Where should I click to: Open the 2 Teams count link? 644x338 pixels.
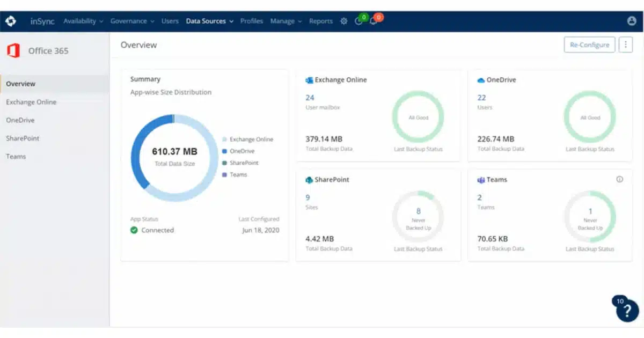pyautogui.click(x=480, y=197)
